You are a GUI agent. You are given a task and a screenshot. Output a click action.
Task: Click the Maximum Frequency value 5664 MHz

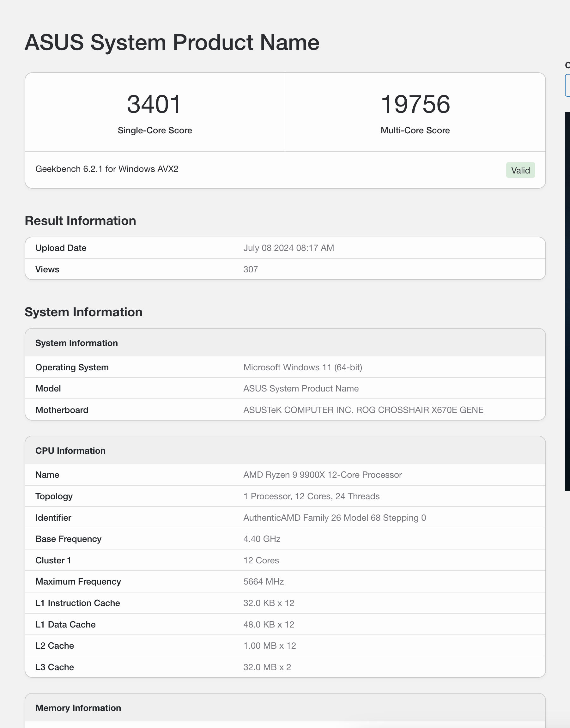click(263, 581)
